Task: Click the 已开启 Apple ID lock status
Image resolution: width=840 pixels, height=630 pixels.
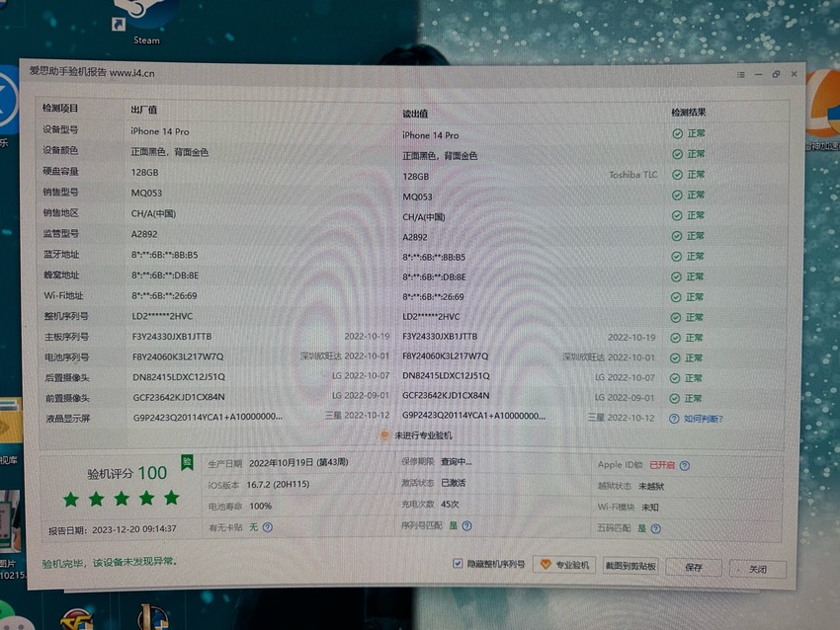Action: 662,465
